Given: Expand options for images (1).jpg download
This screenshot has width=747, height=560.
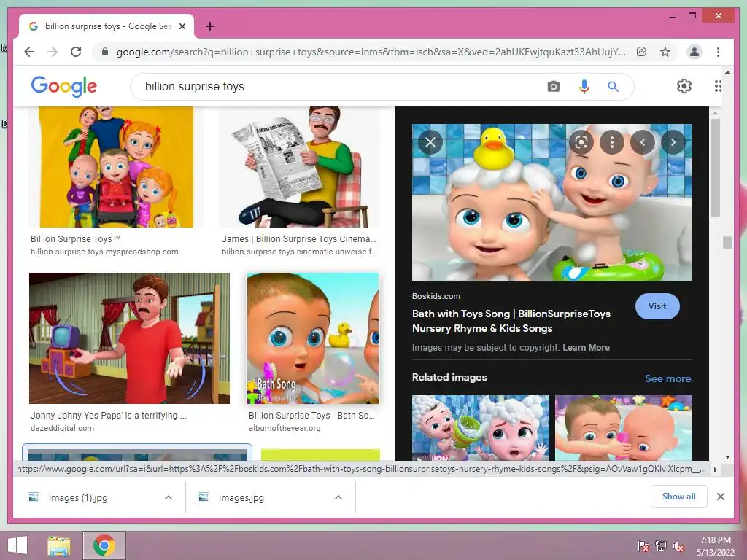Looking at the screenshot, I should pyautogui.click(x=169, y=497).
